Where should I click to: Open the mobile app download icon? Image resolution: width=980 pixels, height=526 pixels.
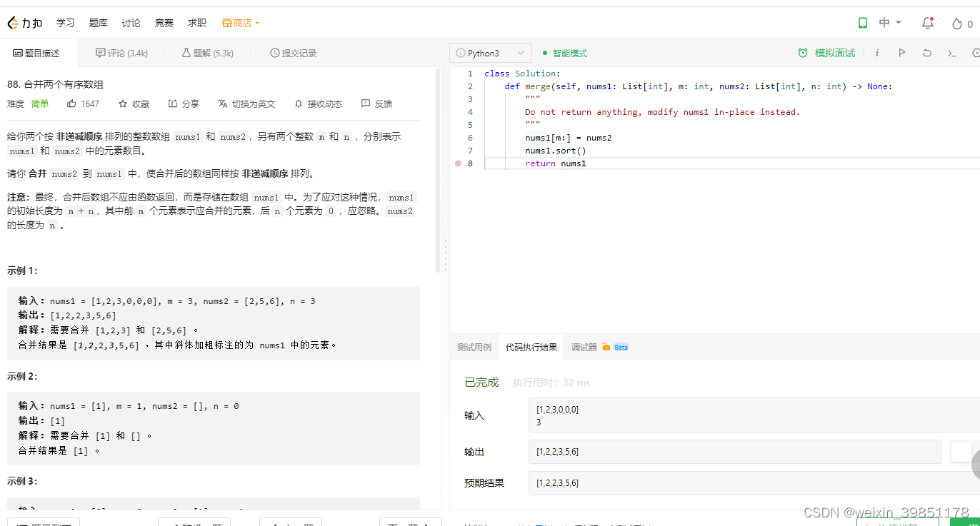(x=863, y=23)
